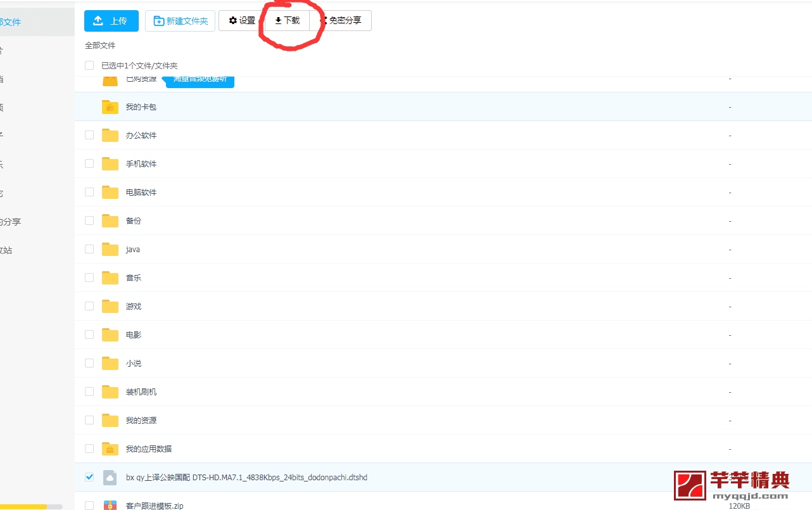Viewport: 812px width, 510px height.
Task: Open the 全部文件 sidebar entry
Action: [x=37, y=22]
